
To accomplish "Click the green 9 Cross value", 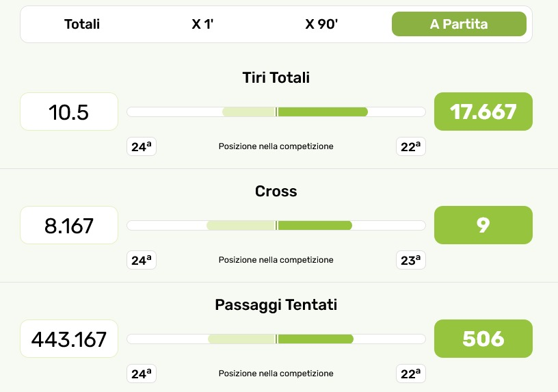I will [483, 225].
